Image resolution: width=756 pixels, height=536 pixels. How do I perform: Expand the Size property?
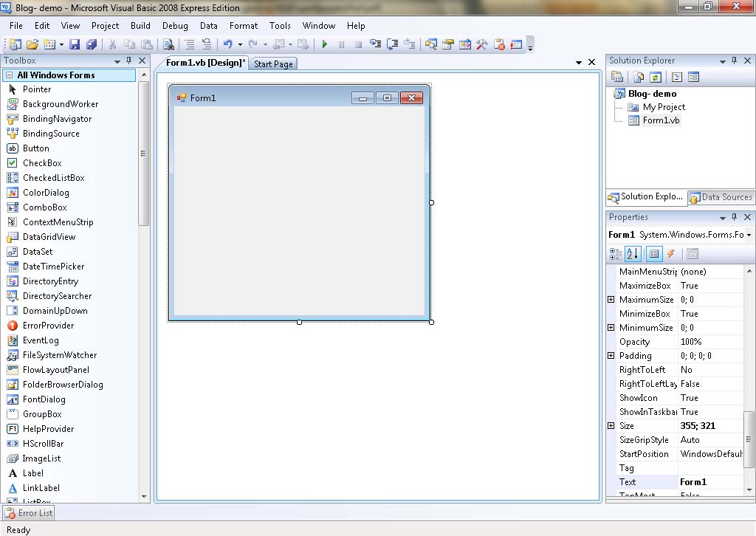tap(611, 426)
